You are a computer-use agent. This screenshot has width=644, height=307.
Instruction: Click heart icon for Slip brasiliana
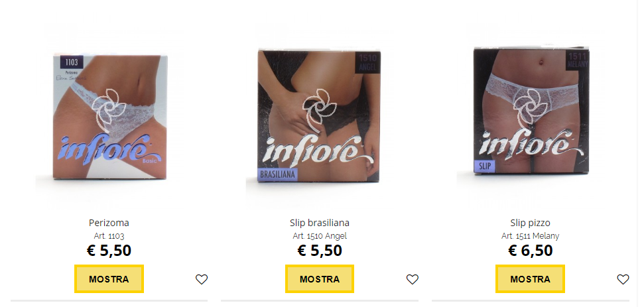coord(412,280)
